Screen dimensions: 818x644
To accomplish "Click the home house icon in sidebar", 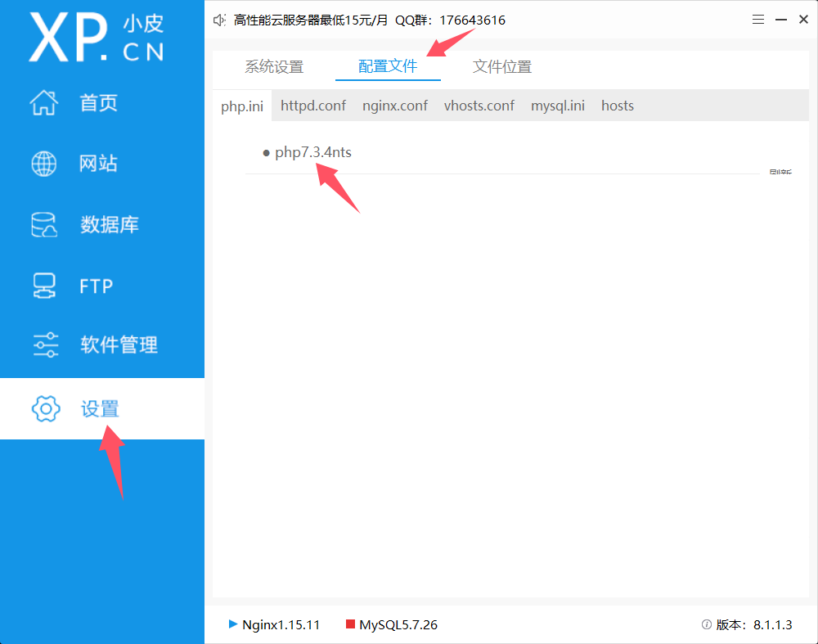I will (44, 102).
